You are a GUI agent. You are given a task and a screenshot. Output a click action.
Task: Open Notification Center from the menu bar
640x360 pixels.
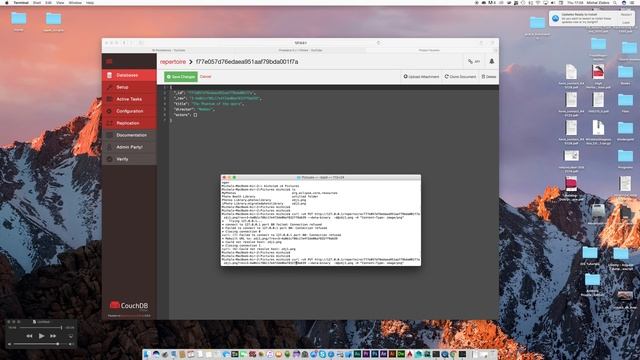pos(633,2)
